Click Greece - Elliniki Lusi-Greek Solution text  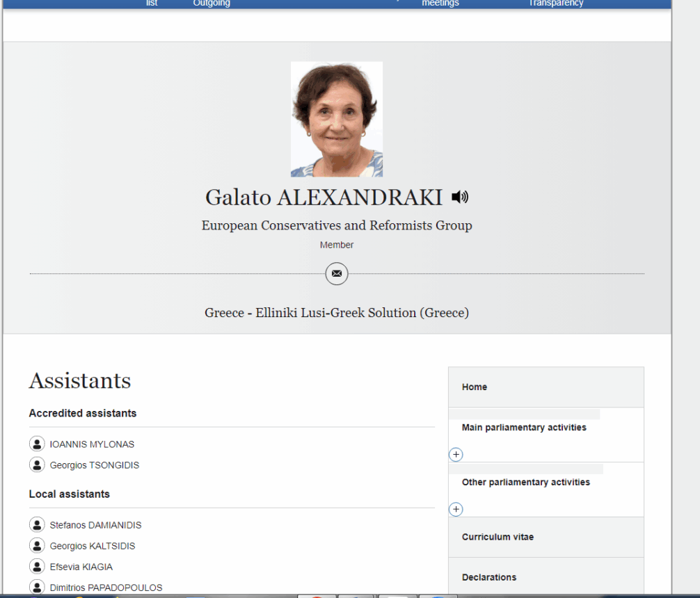click(x=337, y=313)
